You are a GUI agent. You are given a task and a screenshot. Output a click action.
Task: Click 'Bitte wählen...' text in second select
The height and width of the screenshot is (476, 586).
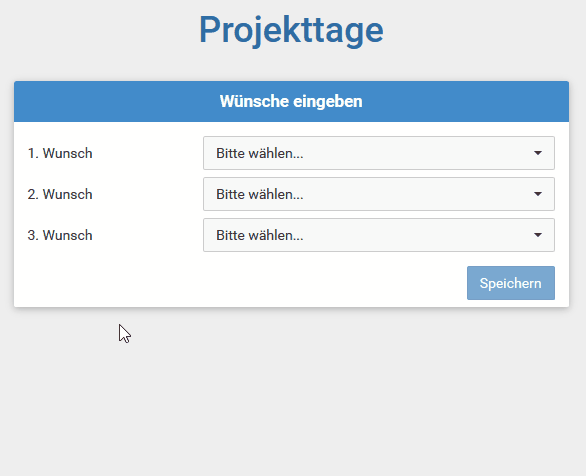click(x=260, y=194)
